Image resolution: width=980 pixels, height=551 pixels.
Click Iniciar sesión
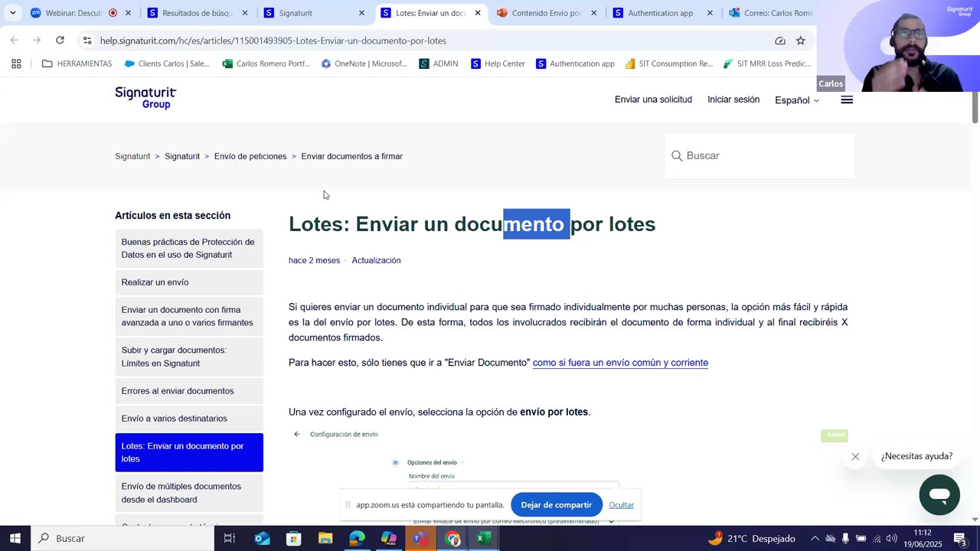[x=733, y=99]
